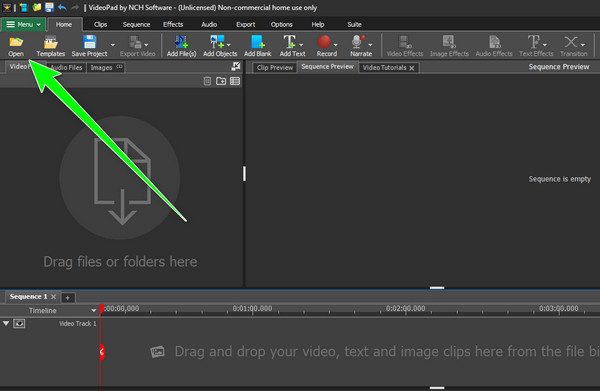
Task: Create a new folder in the bin
Action: 221,81
